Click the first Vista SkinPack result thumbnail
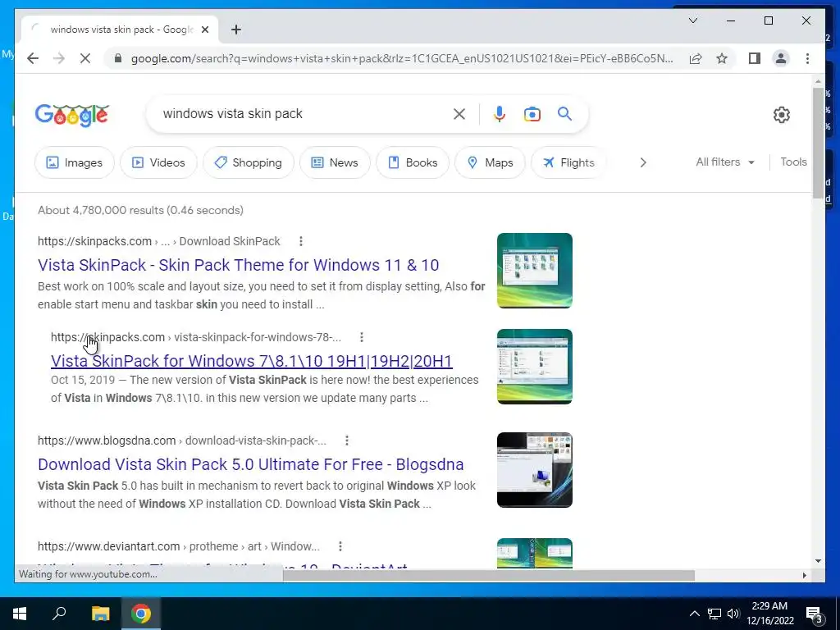This screenshot has width=840, height=630. [535, 271]
